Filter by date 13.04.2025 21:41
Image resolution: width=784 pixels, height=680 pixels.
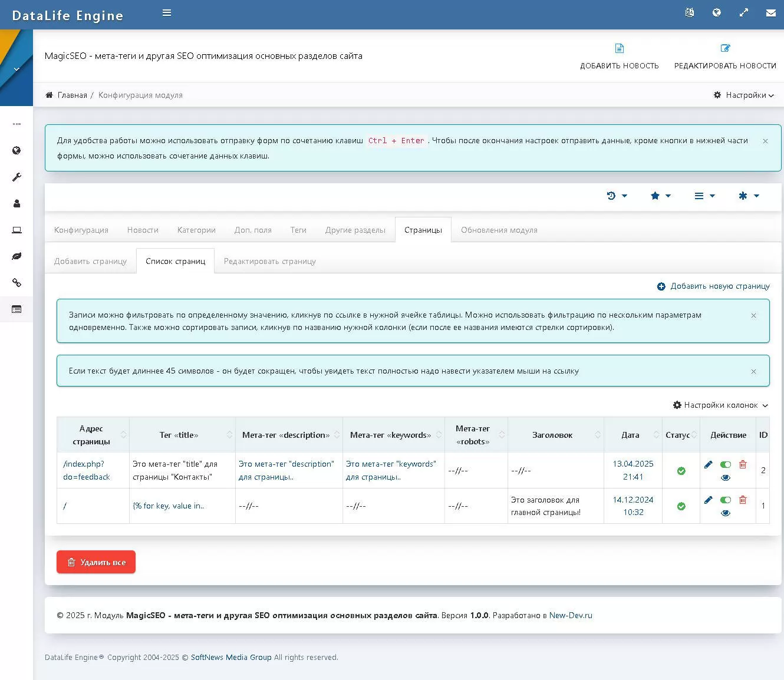click(x=633, y=470)
